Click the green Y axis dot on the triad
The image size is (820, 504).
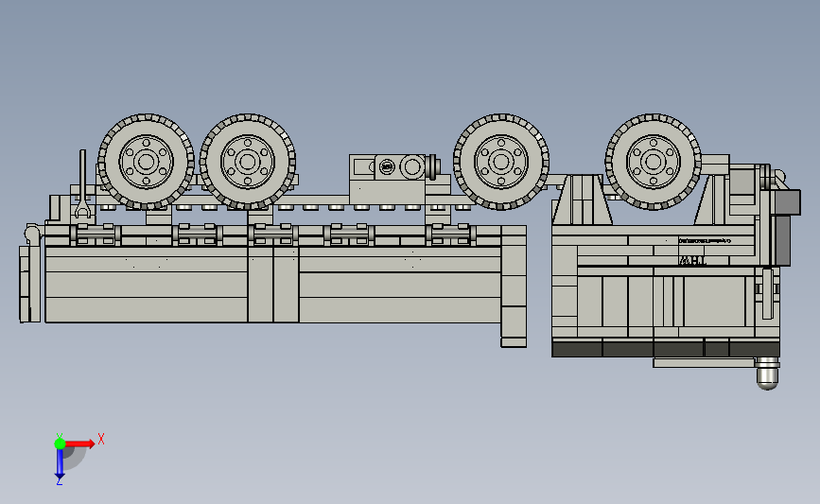(x=60, y=443)
